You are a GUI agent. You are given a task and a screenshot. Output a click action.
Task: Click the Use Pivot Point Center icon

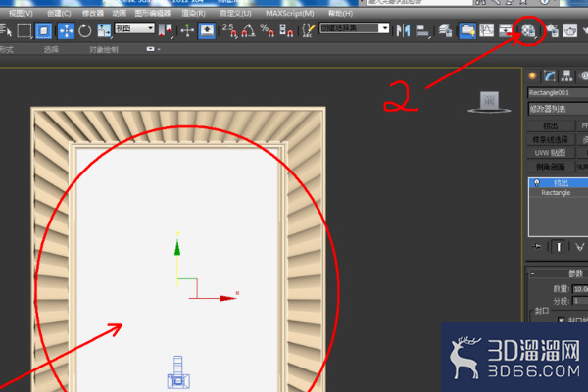[165, 30]
